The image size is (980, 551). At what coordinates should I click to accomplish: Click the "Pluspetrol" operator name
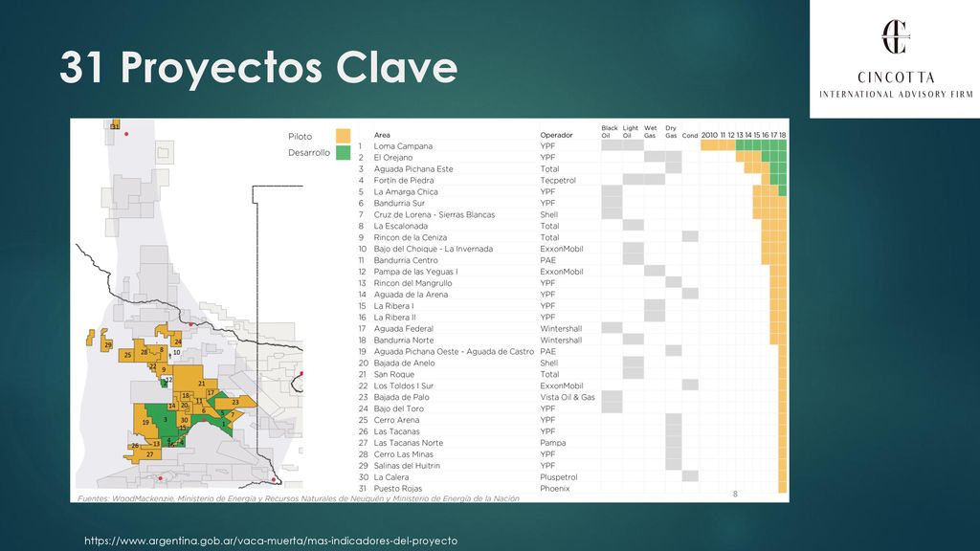[x=559, y=477]
